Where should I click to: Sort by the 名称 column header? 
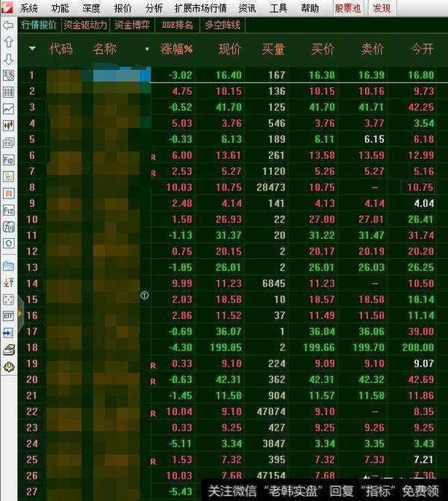(105, 49)
